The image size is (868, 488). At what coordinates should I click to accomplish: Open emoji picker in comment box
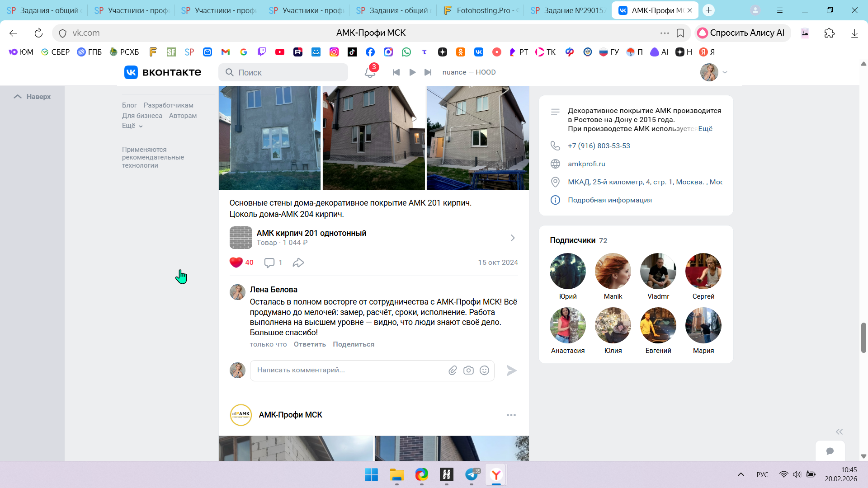click(484, 371)
